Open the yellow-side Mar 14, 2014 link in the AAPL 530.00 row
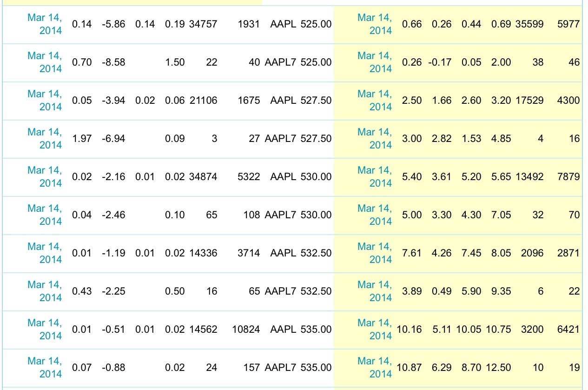The width and height of the screenshot is (588, 390). point(375,177)
